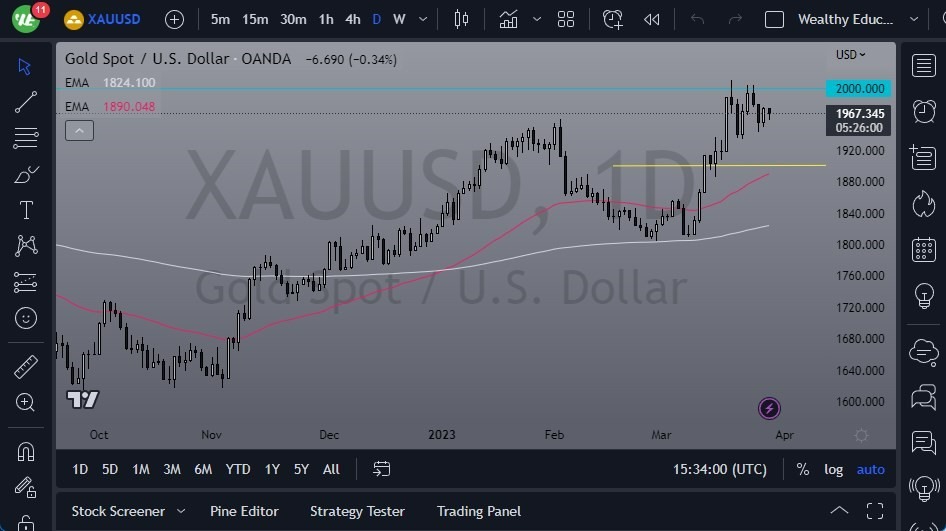Open the USD currency dropdown
This screenshot has width=946, height=531.
click(851, 54)
